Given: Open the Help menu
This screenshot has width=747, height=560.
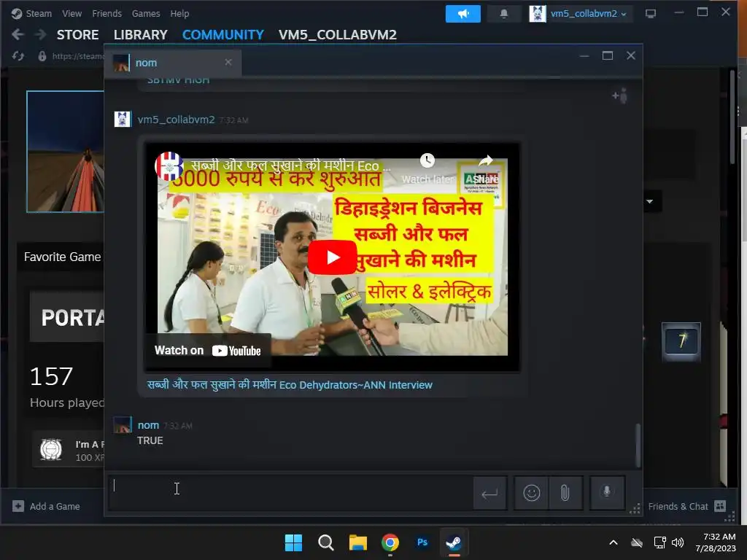Looking at the screenshot, I should tap(179, 13).
